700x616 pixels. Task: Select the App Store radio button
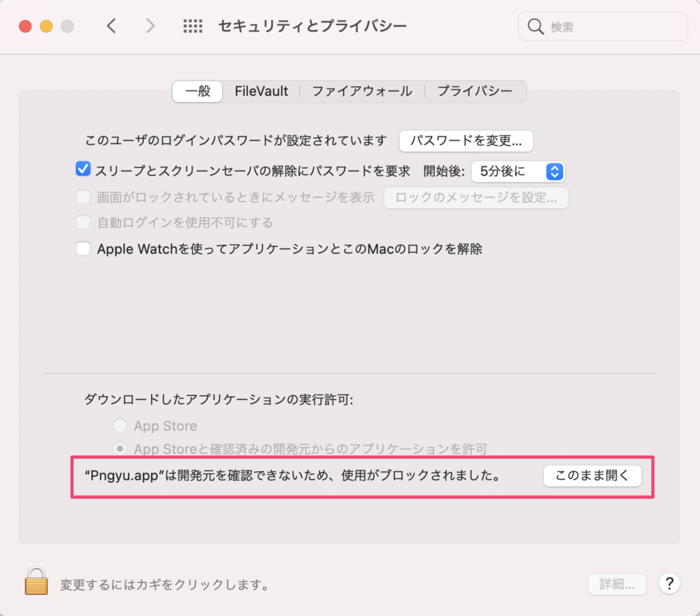pos(120,425)
